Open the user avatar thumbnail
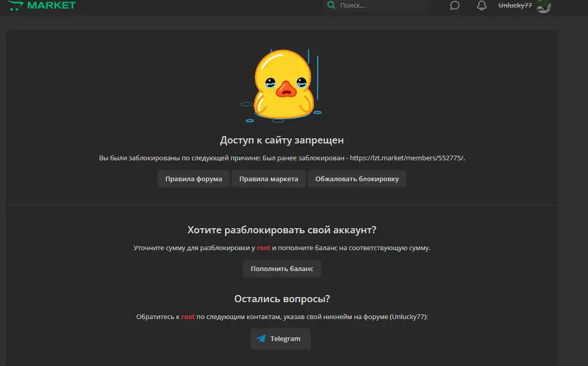The height and width of the screenshot is (366, 588). coord(544,6)
